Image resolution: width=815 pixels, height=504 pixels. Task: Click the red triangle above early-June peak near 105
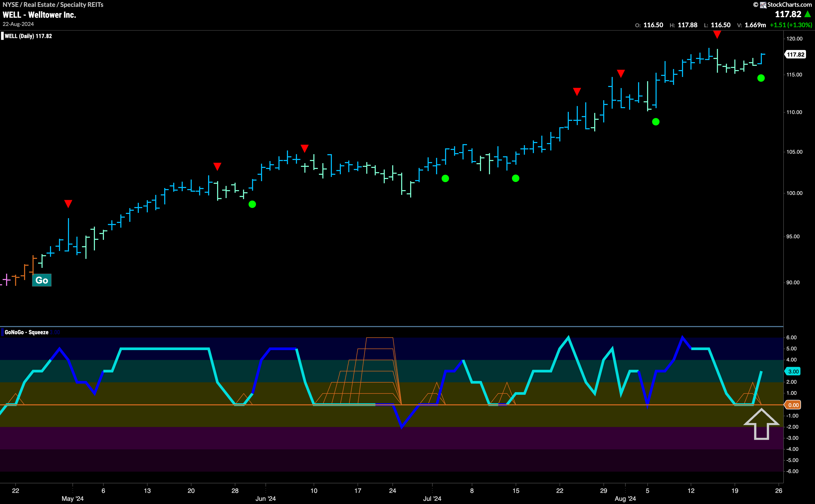[x=304, y=148]
